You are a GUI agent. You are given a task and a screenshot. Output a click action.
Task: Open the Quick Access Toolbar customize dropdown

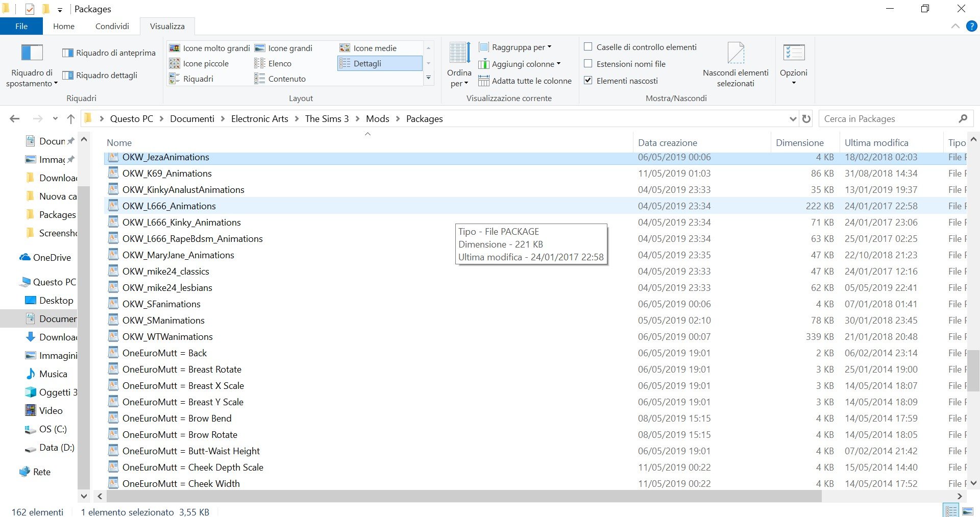(x=60, y=10)
